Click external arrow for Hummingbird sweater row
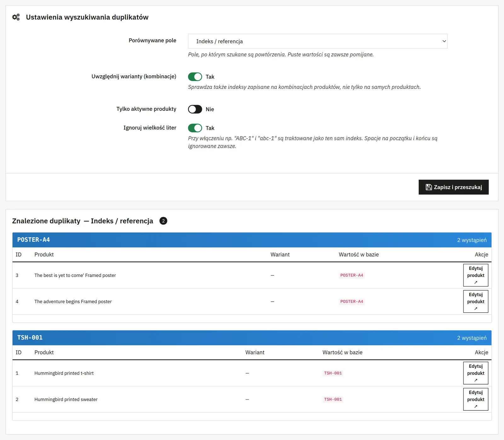Screen dimensions: 504x440 pos(476,406)
